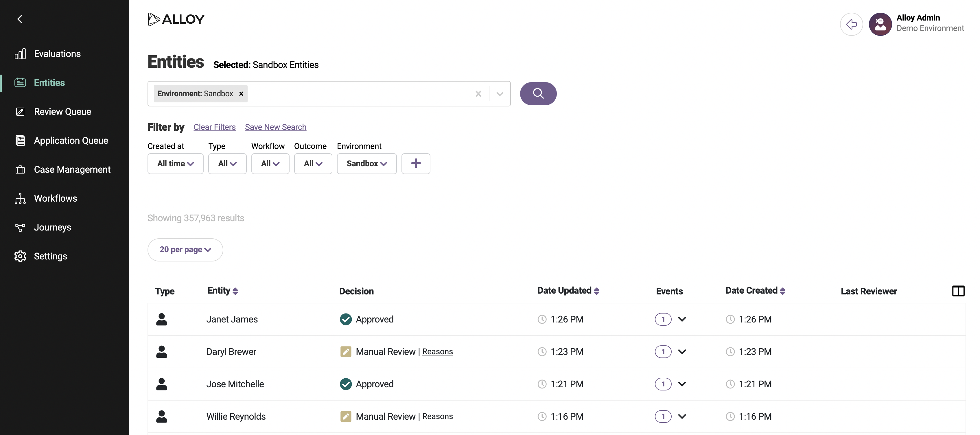Clear the search field with the X
The image size is (980, 435).
point(478,93)
